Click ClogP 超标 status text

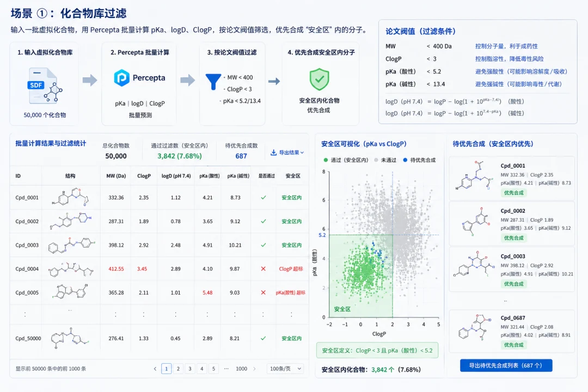point(291,268)
